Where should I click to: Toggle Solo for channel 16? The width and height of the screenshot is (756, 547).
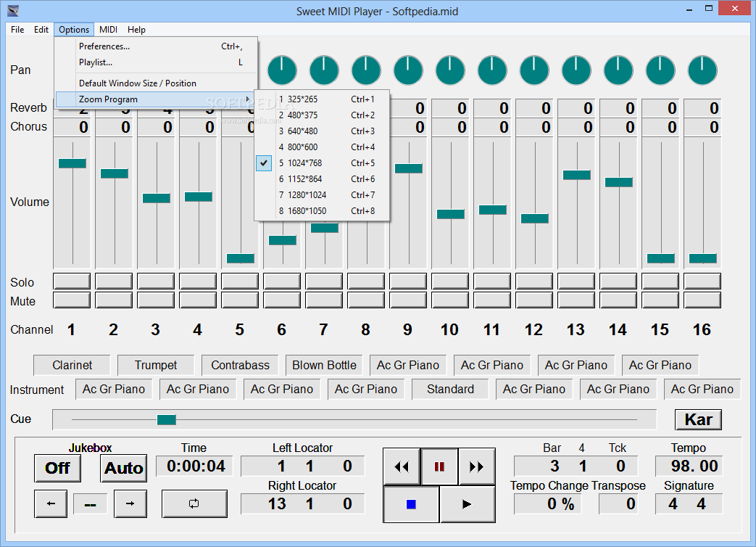pos(702,281)
